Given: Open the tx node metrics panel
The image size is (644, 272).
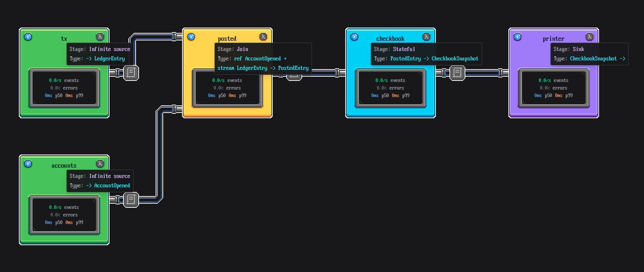Looking at the screenshot, I should pyautogui.click(x=64, y=88).
